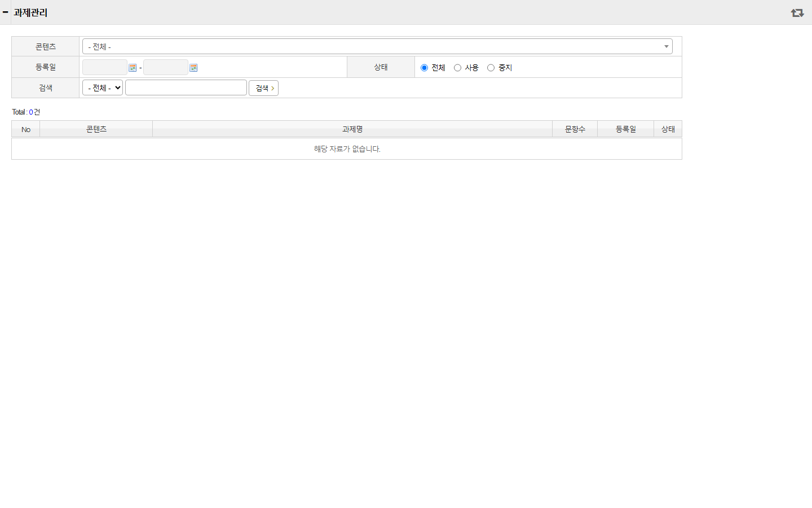Focus the search keyword input field
Viewport: 812px width, 508px height.
click(x=186, y=87)
